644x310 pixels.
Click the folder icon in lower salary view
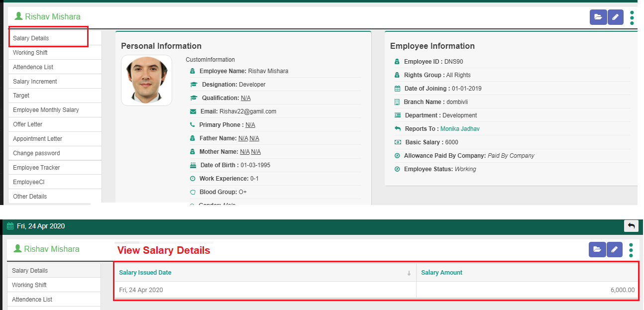click(597, 250)
